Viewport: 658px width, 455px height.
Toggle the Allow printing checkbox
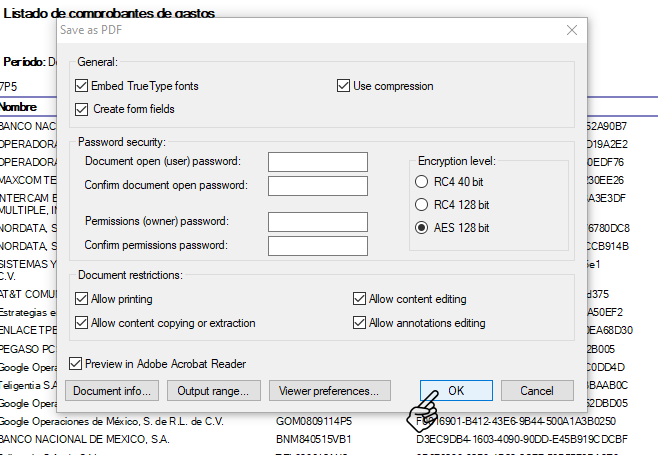point(82,299)
